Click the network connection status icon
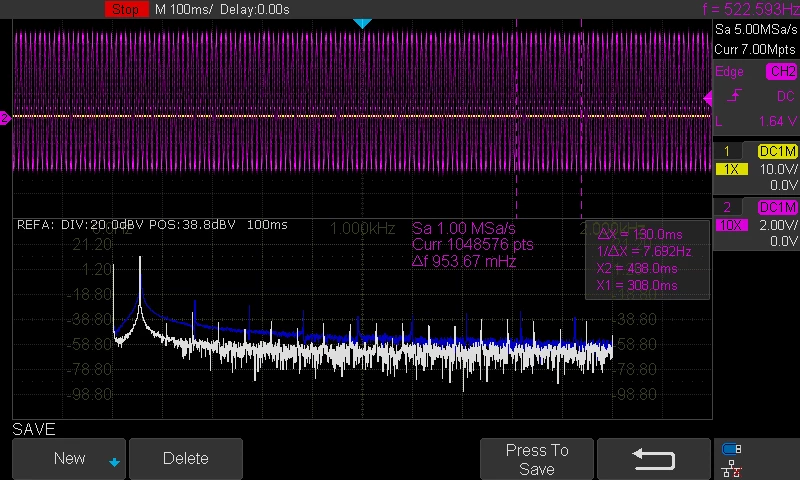This screenshot has width=800, height=480. pos(732,468)
